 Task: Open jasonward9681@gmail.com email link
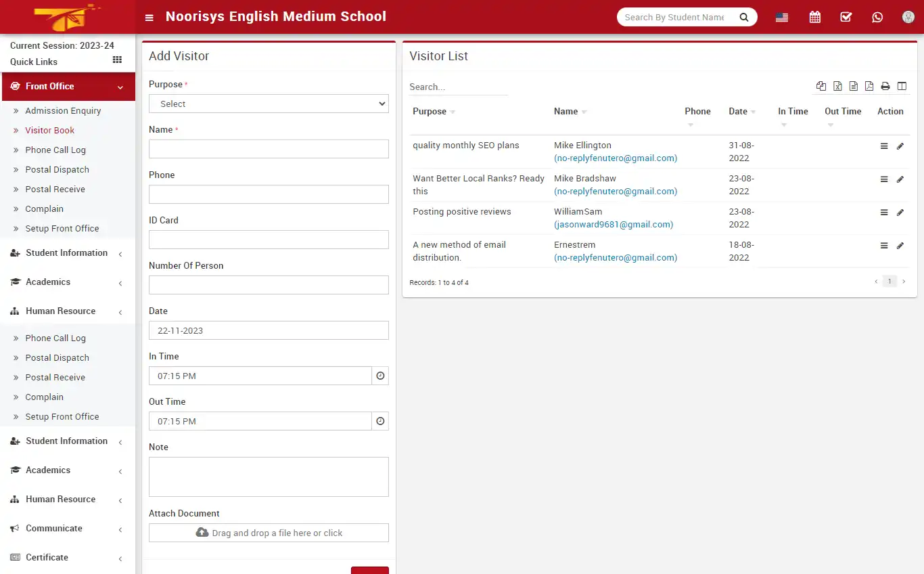(613, 224)
